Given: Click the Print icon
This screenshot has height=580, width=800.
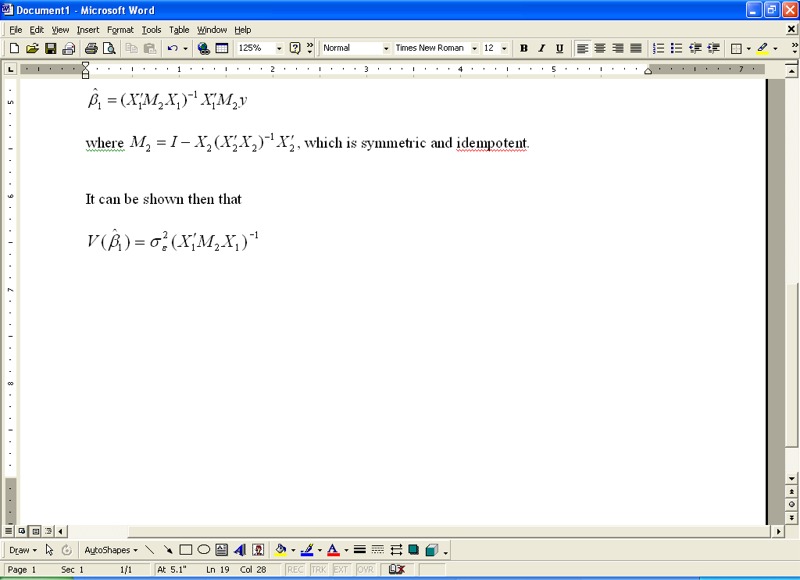Looking at the screenshot, I should 91,48.
